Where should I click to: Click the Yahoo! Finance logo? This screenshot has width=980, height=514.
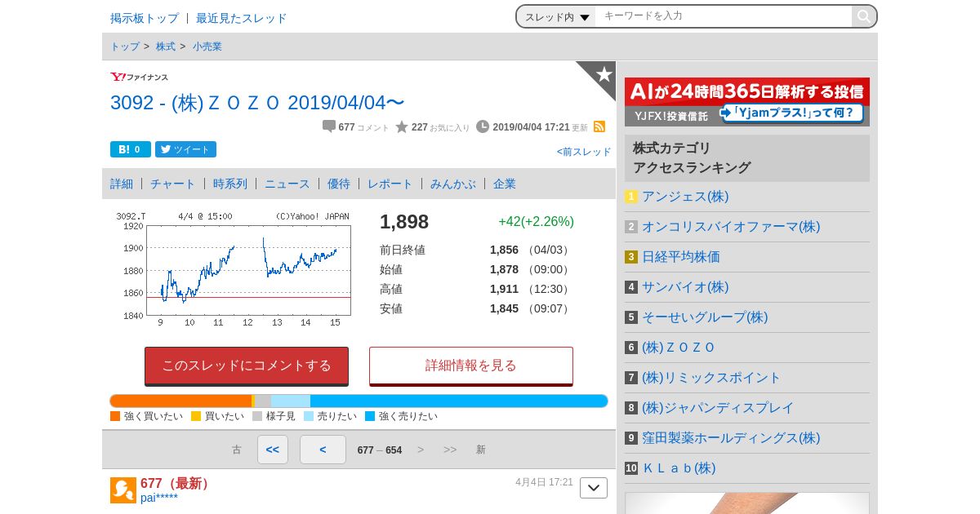tap(140, 77)
